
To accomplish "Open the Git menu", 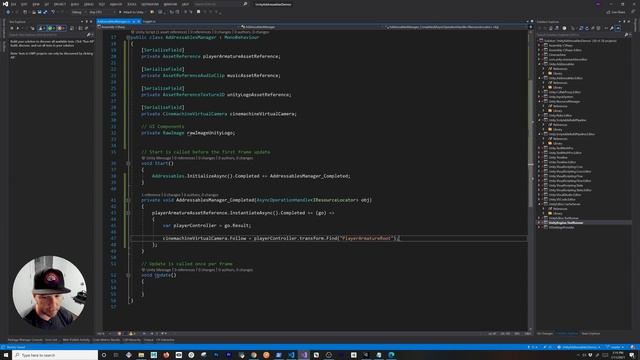I will point(47,4).
